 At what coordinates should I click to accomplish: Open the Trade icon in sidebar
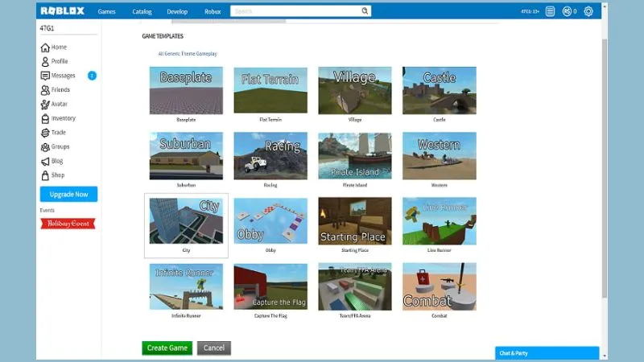(x=45, y=133)
